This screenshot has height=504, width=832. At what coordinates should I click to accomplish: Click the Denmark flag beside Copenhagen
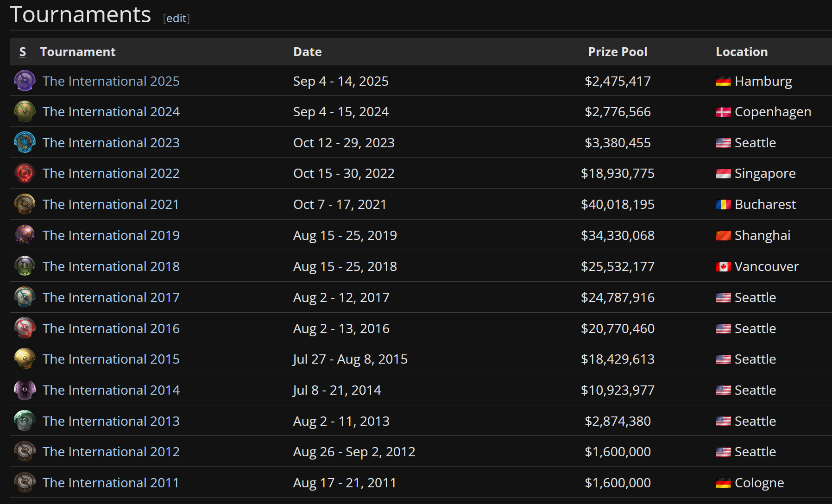pyautogui.click(x=723, y=112)
